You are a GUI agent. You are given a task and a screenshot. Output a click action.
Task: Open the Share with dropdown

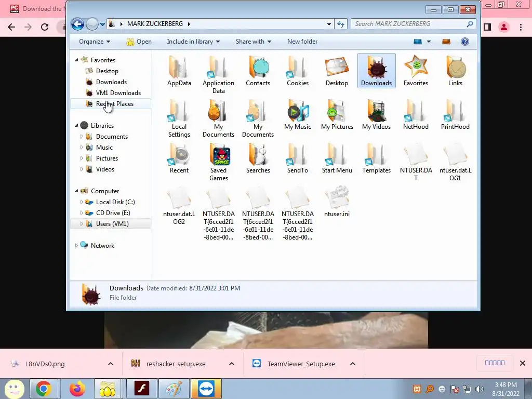click(254, 42)
